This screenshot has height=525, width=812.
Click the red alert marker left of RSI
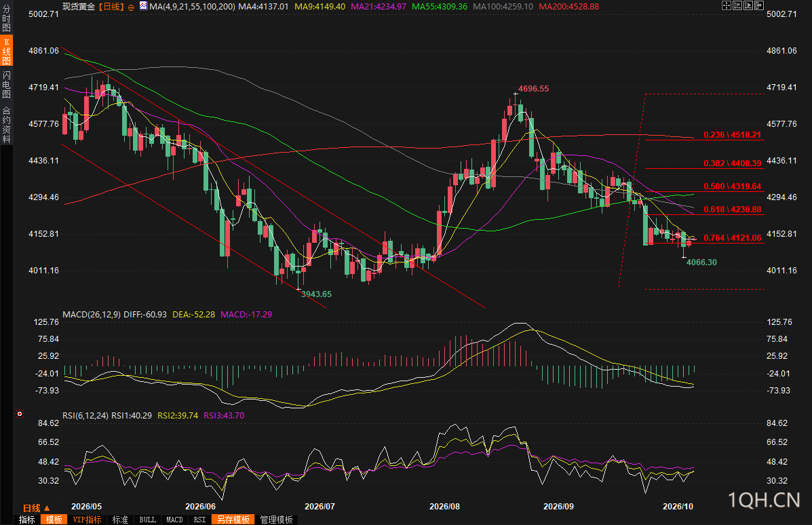click(20, 414)
